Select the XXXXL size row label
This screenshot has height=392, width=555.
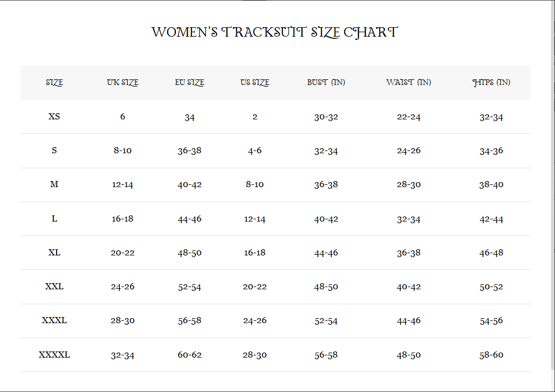tap(54, 354)
